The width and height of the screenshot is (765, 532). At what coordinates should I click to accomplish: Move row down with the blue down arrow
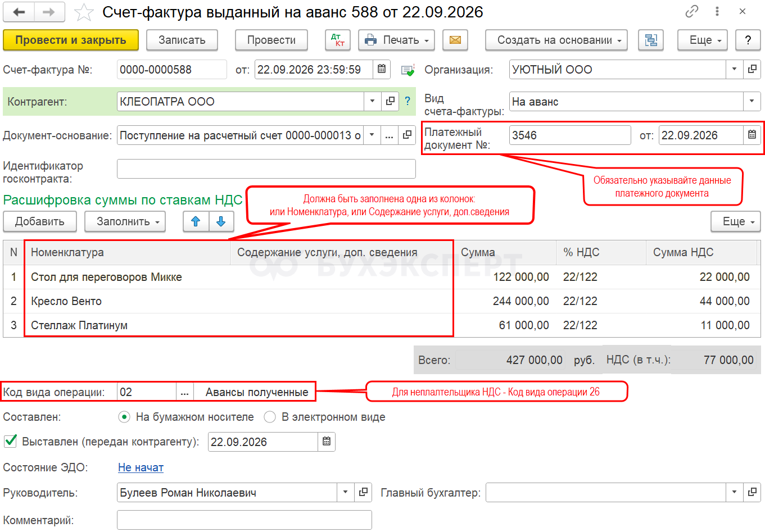point(221,221)
